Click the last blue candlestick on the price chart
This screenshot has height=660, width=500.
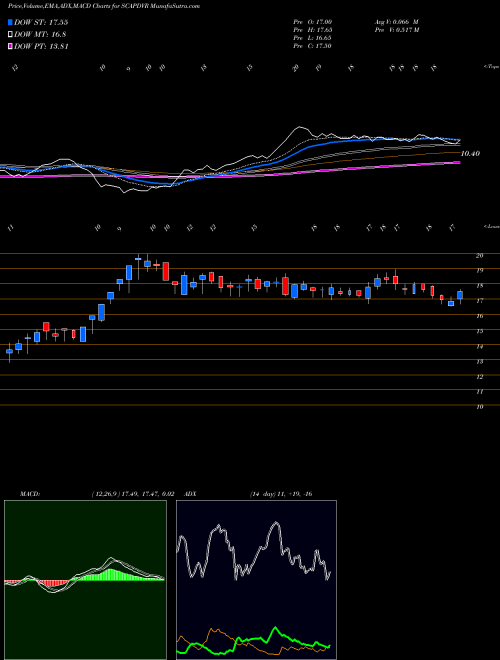(460, 295)
